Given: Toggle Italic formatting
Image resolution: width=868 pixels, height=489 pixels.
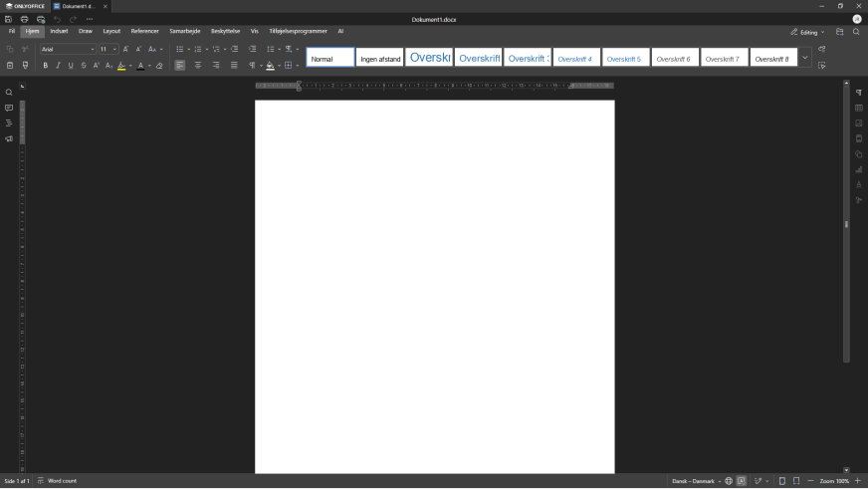Looking at the screenshot, I should click(x=58, y=66).
